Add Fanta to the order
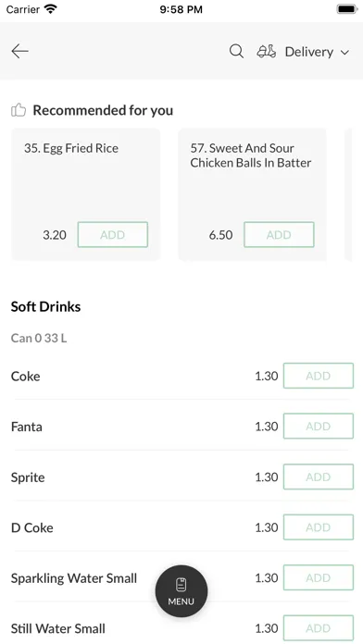The width and height of the screenshot is (363, 644). tap(319, 426)
